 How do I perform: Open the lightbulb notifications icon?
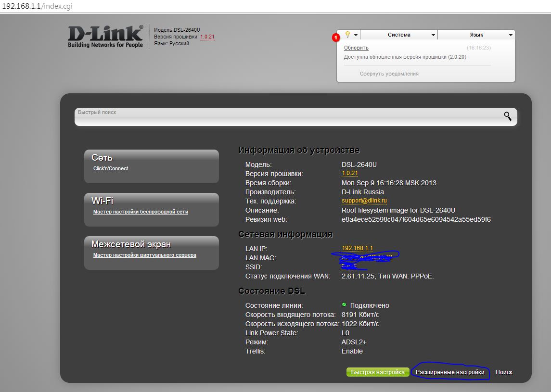(x=347, y=34)
